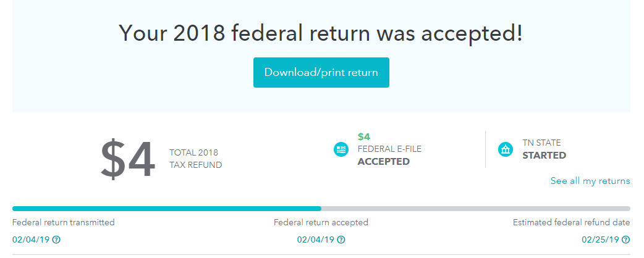This screenshot has width=644, height=258.
Task: Click the Download/print return button
Action: click(x=321, y=73)
